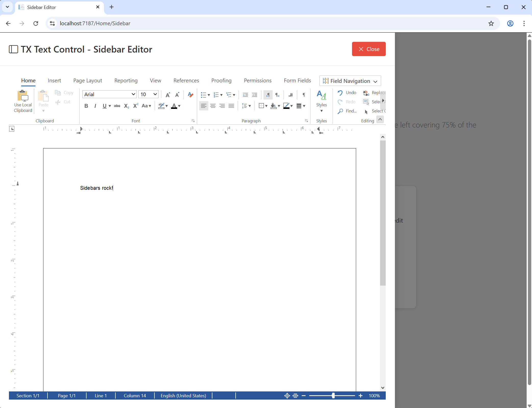Toggle justified text alignment

click(231, 106)
